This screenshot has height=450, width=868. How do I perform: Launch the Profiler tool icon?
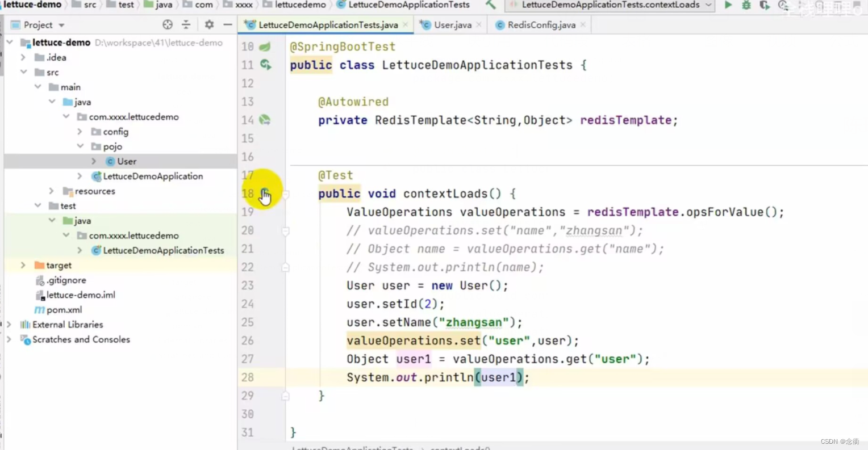point(784,5)
